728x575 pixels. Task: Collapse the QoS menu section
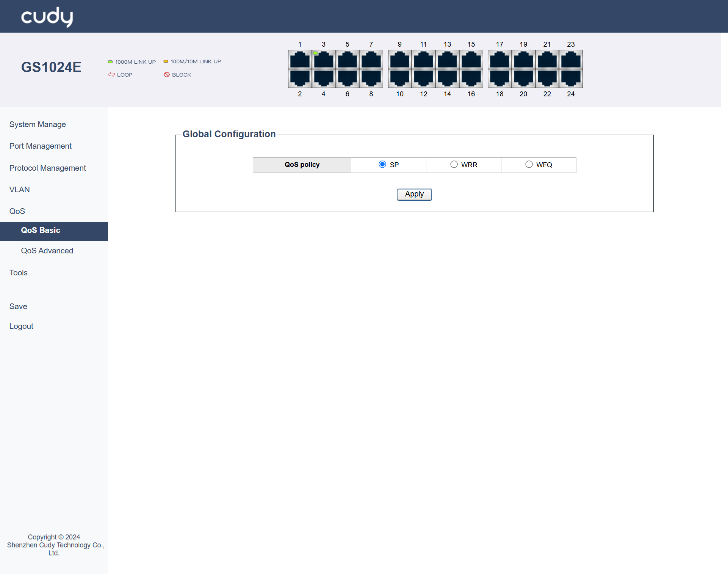pos(17,211)
